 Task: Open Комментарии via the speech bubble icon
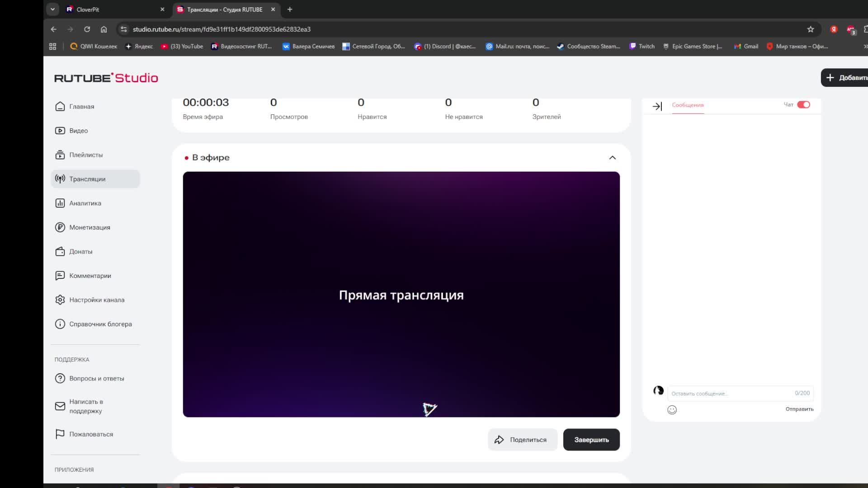click(60, 276)
